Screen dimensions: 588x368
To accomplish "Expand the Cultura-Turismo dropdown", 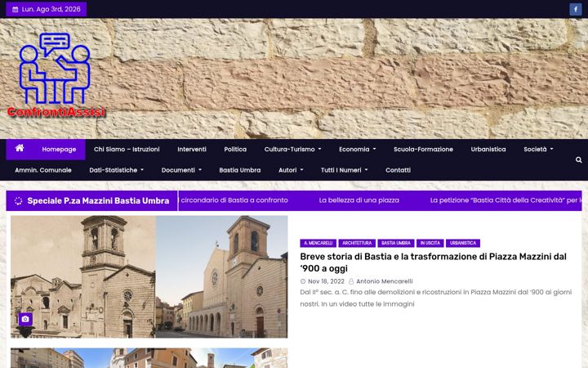I will pyautogui.click(x=292, y=150).
